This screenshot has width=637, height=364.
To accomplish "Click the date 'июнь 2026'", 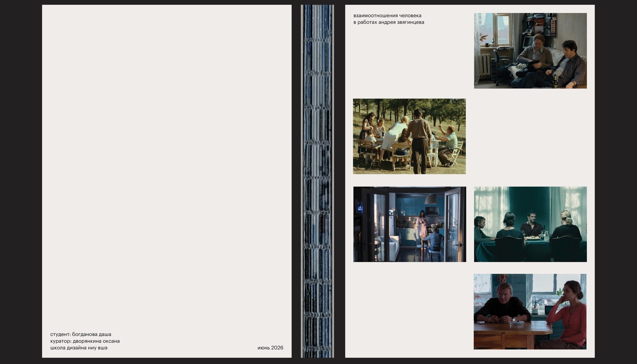I will pos(270,348).
